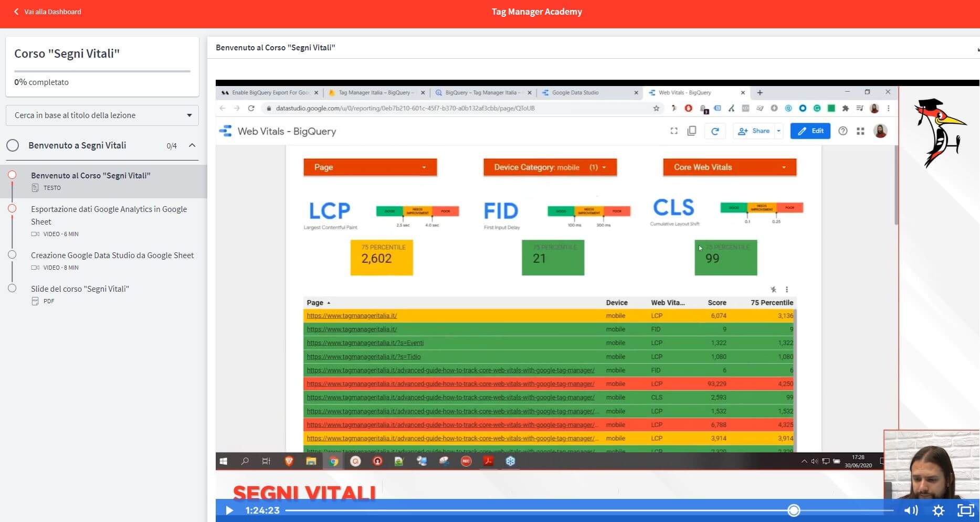The image size is (980, 522).
Task: Switch to Google Data Studio tab
Action: [590, 92]
